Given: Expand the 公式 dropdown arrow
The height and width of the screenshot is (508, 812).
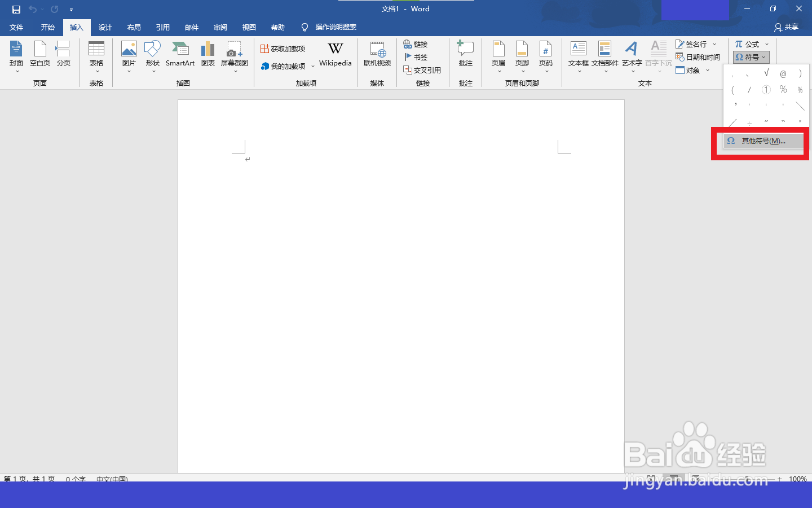Looking at the screenshot, I should 767,44.
